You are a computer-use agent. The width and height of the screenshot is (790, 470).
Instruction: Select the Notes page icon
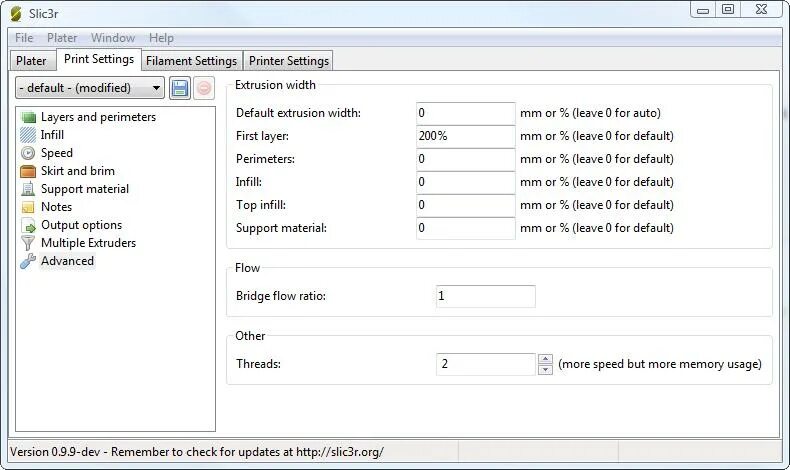tap(28, 207)
